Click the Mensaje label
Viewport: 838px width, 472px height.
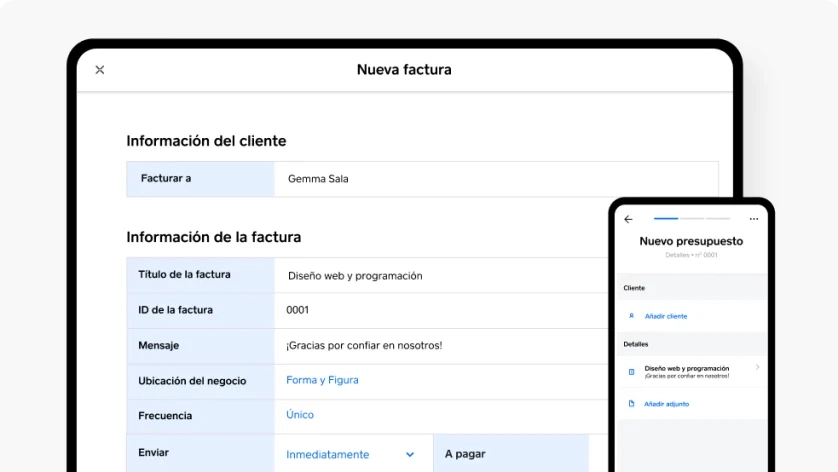pyautogui.click(x=159, y=345)
